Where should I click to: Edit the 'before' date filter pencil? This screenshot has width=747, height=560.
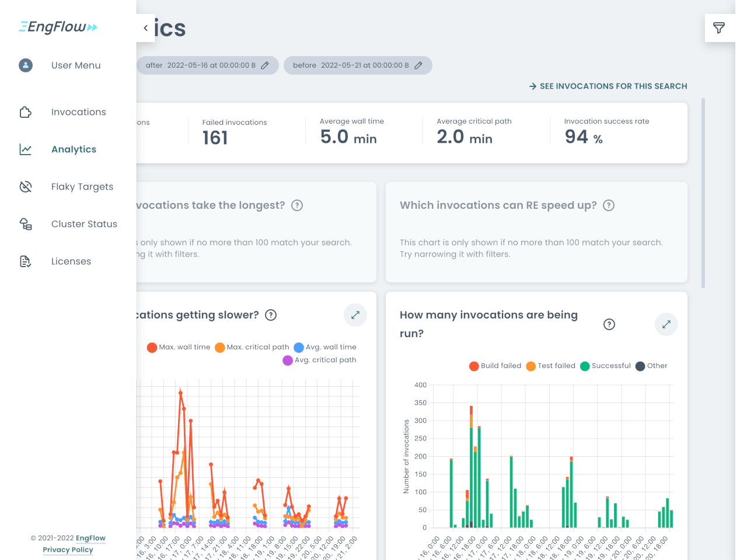pos(418,65)
